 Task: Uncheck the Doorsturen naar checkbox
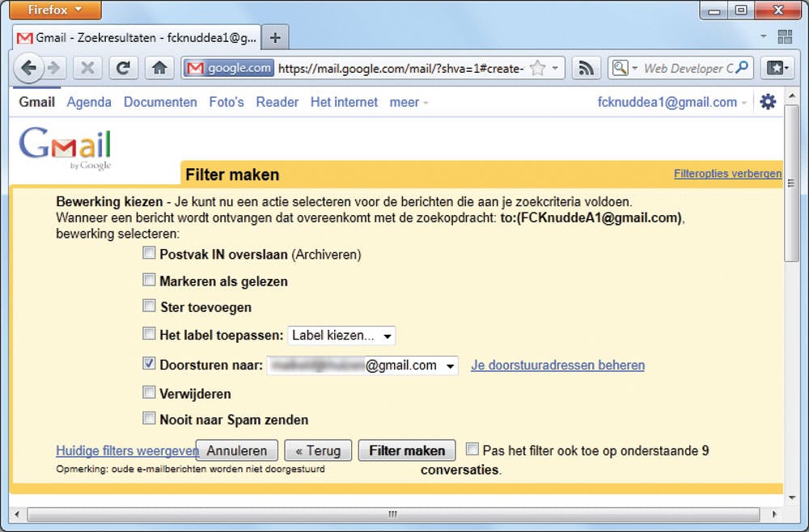[x=149, y=364]
